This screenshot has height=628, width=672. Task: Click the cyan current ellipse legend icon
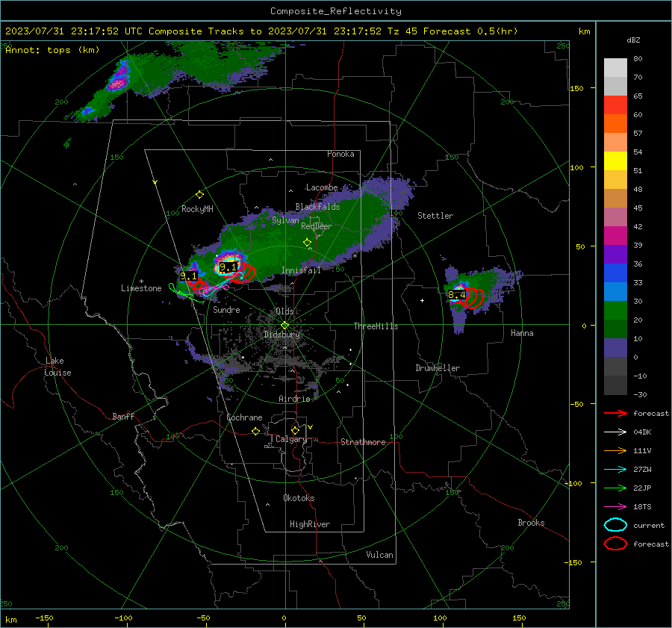(615, 525)
